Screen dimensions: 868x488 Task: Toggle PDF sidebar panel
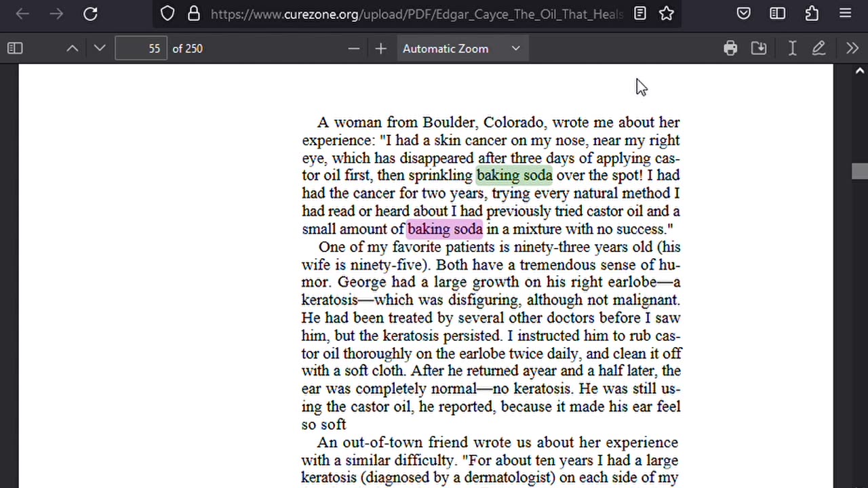(x=15, y=48)
